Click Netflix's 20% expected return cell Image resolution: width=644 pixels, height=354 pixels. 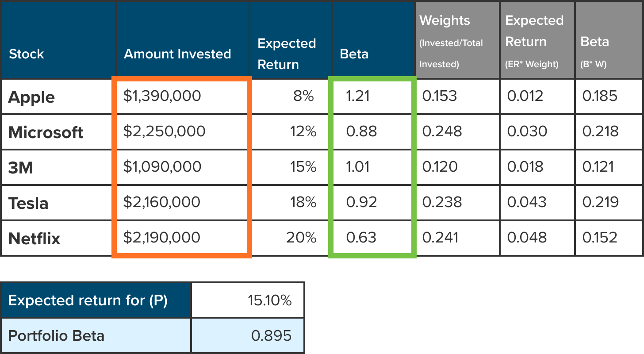301,238
